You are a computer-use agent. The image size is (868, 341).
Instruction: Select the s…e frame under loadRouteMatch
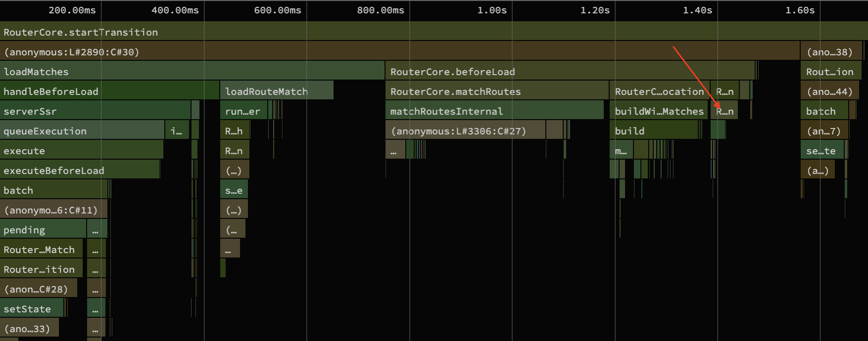click(x=235, y=190)
